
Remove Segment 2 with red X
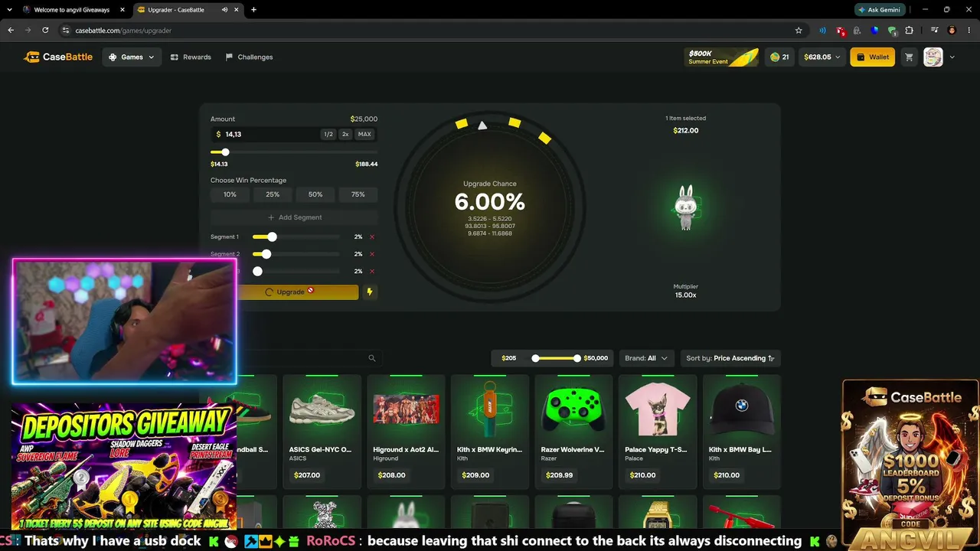click(372, 254)
